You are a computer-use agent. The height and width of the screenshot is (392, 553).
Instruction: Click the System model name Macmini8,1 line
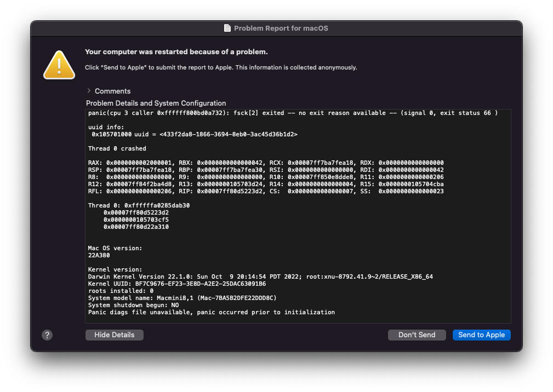[182, 298]
